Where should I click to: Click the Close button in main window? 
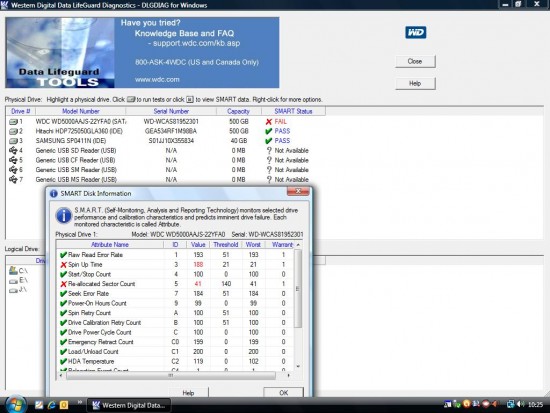(x=415, y=61)
